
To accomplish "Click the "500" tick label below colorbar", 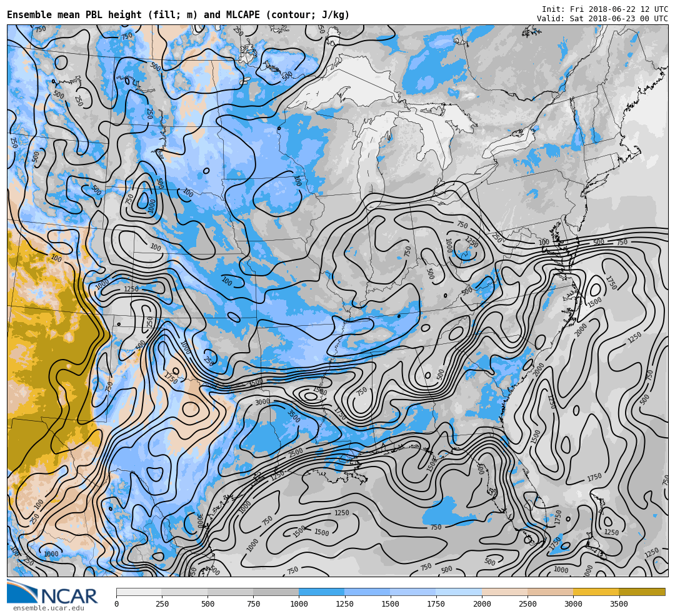I will [x=207, y=604].
